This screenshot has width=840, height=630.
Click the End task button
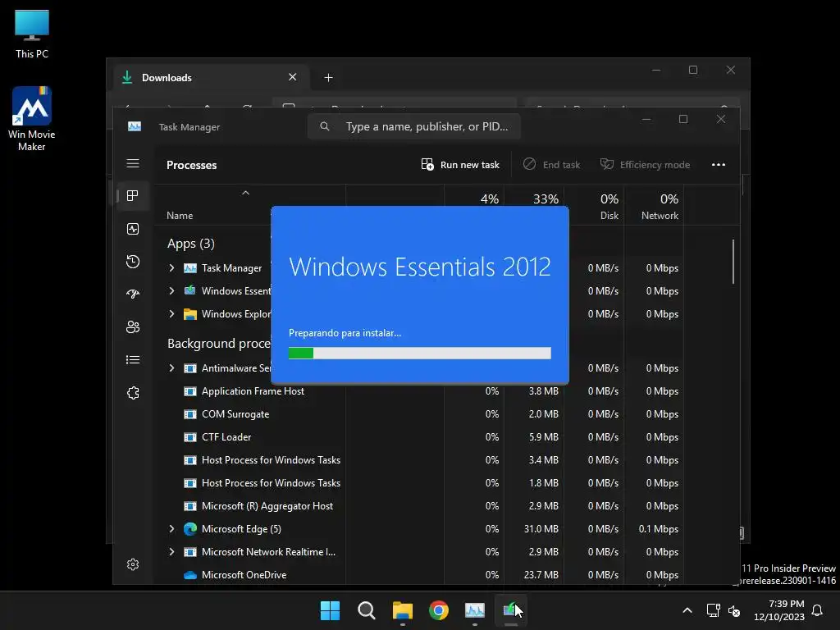(x=552, y=164)
